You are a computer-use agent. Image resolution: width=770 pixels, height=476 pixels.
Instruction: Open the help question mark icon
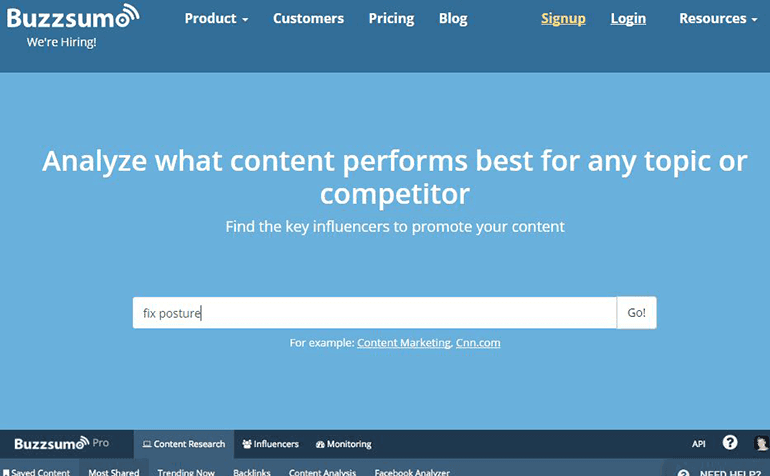pyautogui.click(x=730, y=443)
